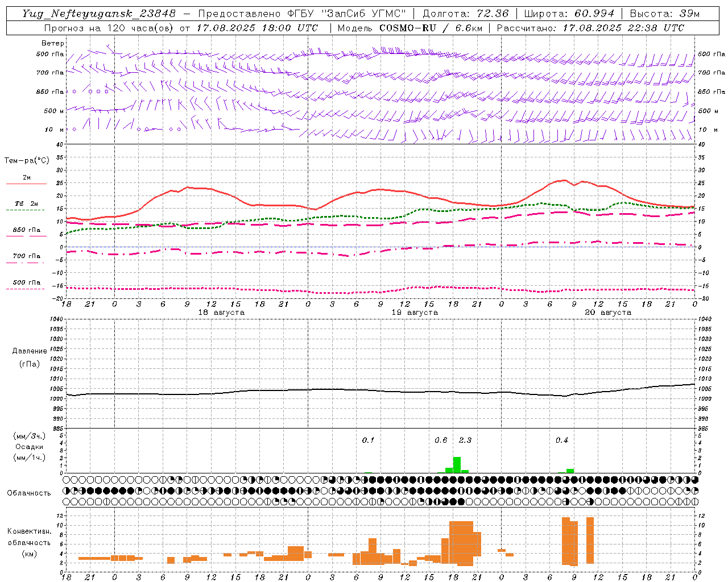Click the Высота: 39м header field
Screen dimensions: 728x582
665,14
